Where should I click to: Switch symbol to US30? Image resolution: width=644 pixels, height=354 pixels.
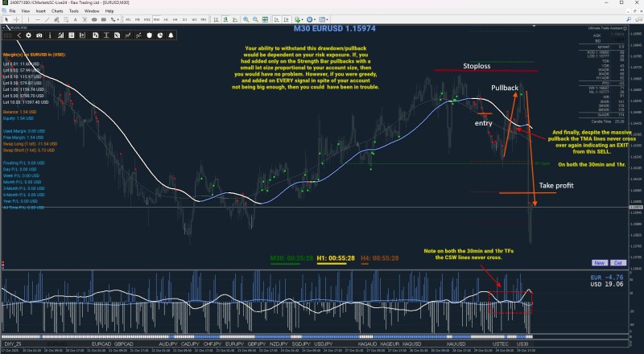[x=522, y=344]
